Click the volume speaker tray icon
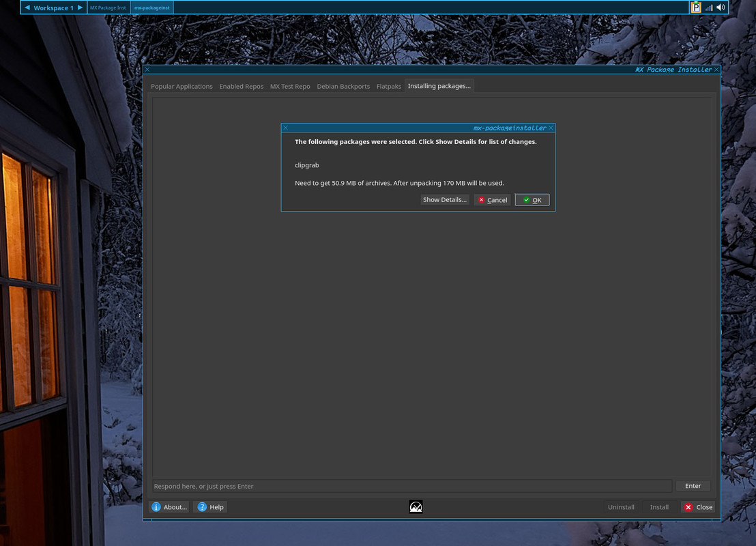 (x=721, y=8)
